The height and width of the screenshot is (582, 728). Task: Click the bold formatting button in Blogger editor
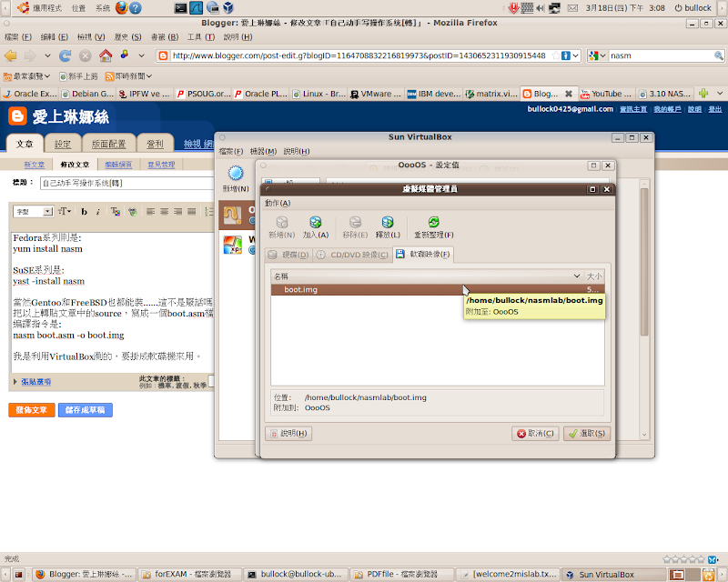coord(84,212)
